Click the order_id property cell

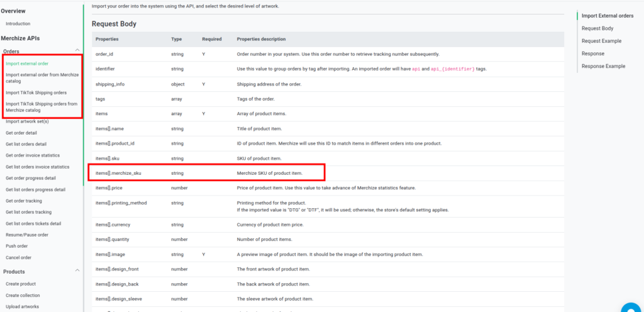(104, 54)
